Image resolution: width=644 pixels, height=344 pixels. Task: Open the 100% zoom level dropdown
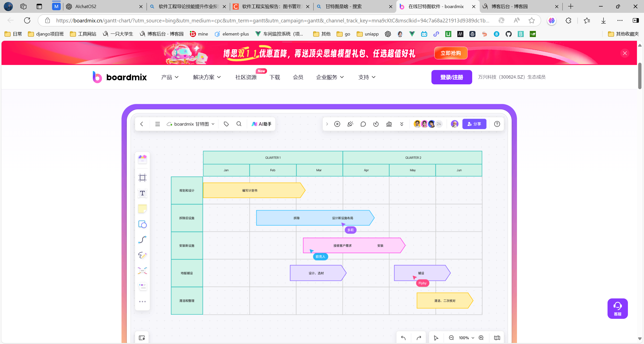click(x=466, y=338)
